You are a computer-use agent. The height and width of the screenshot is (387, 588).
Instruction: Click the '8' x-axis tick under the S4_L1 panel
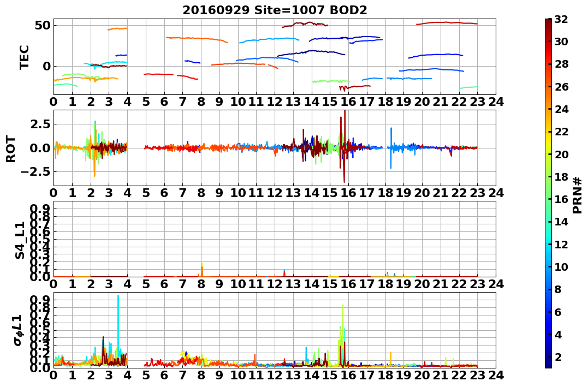(x=201, y=284)
